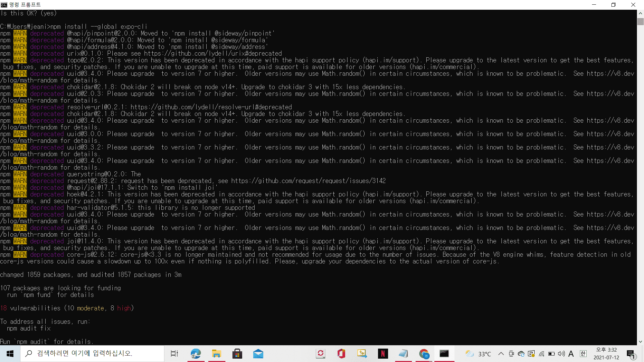Open volume slider via speaker icon
Image resolution: width=644 pixels, height=362 pixels.
coord(561,354)
